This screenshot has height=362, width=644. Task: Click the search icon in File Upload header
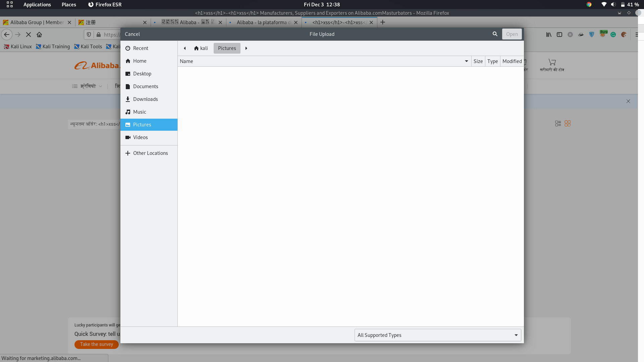click(x=495, y=34)
